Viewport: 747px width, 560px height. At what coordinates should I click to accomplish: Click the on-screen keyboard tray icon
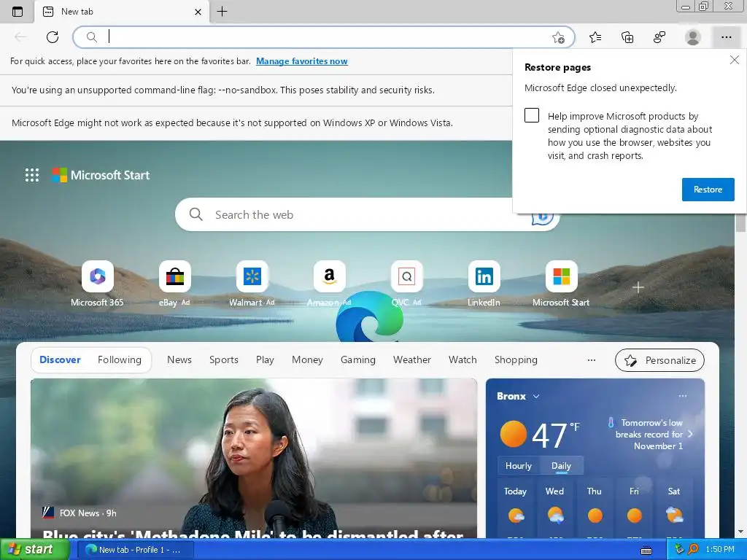point(646,551)
